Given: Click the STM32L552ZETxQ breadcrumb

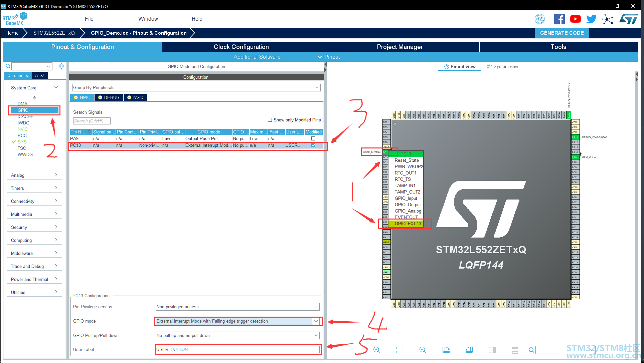Looking at the screenshot, I should click(x=54, y=33).
